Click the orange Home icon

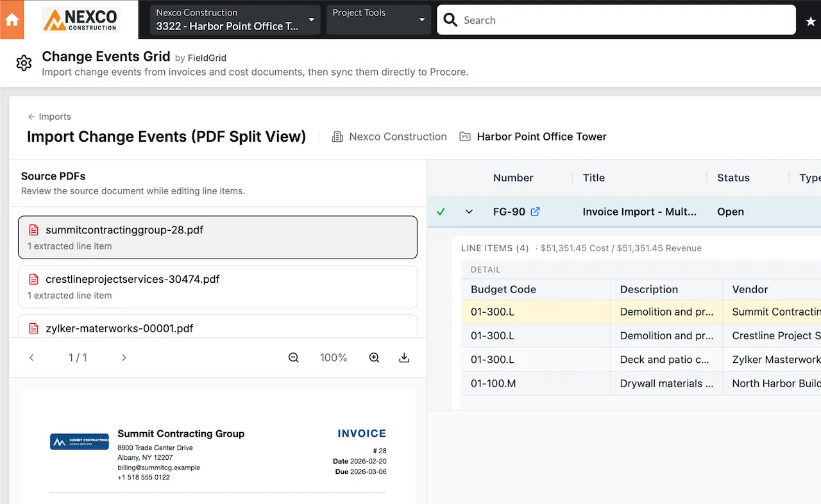(x=12, y=20)
